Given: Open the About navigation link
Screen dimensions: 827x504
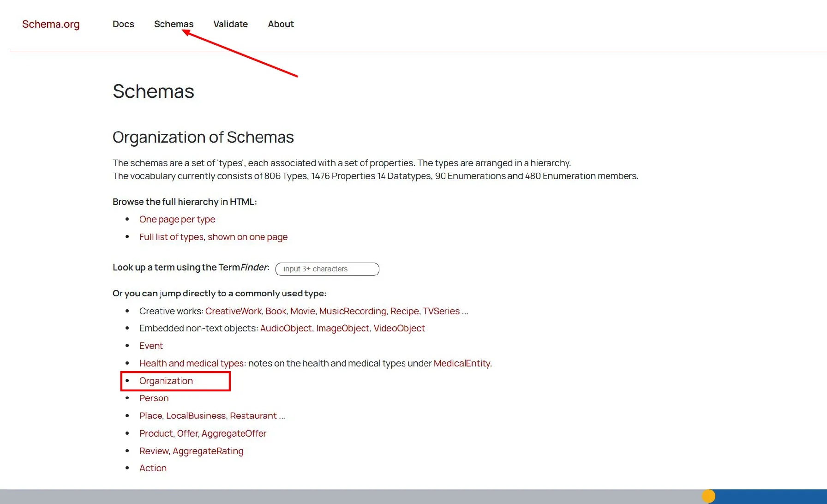Looking at the screenshot, I should pos(281,24).
